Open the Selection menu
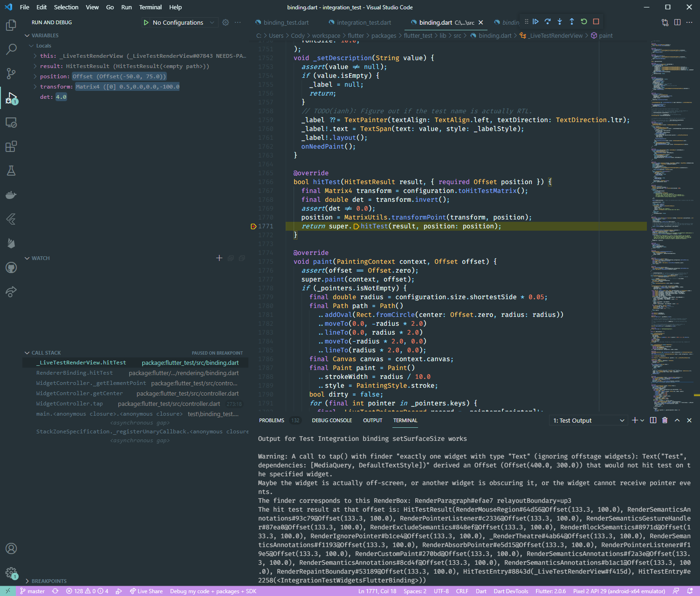Image resolution: width=700 pixels, height=596 pixels. coord(66,7)
